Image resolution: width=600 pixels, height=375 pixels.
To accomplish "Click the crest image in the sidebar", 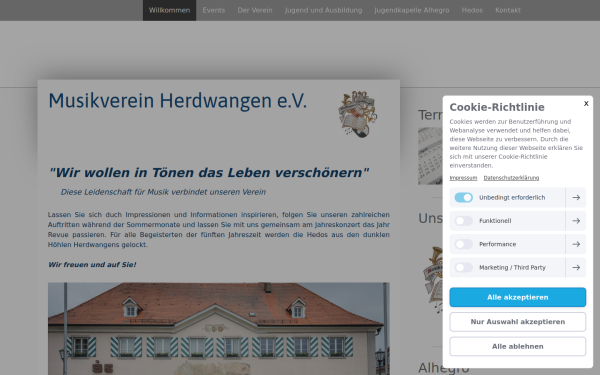I will tap(433, 280).
